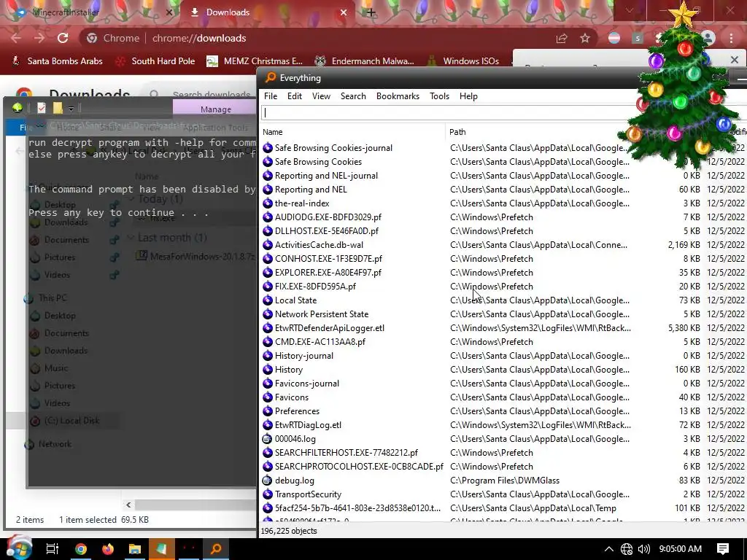Select CONHOST.EXE-1F3E9D7E.pf row
This screenshot has width=747, height=560.
click(503, 259)
